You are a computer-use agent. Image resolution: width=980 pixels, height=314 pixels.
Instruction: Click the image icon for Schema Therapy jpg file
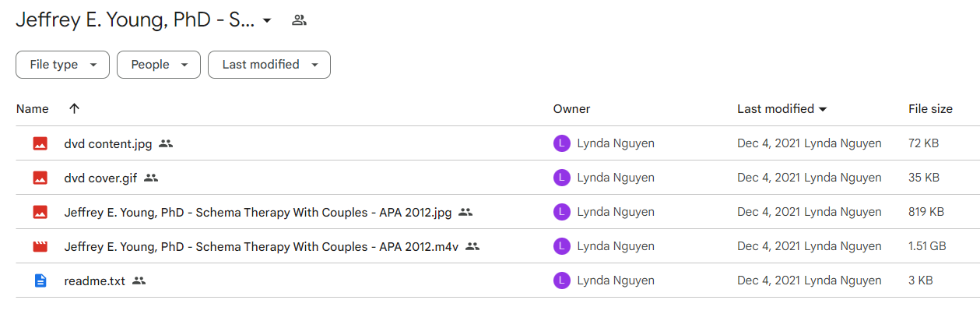[40, 212]
